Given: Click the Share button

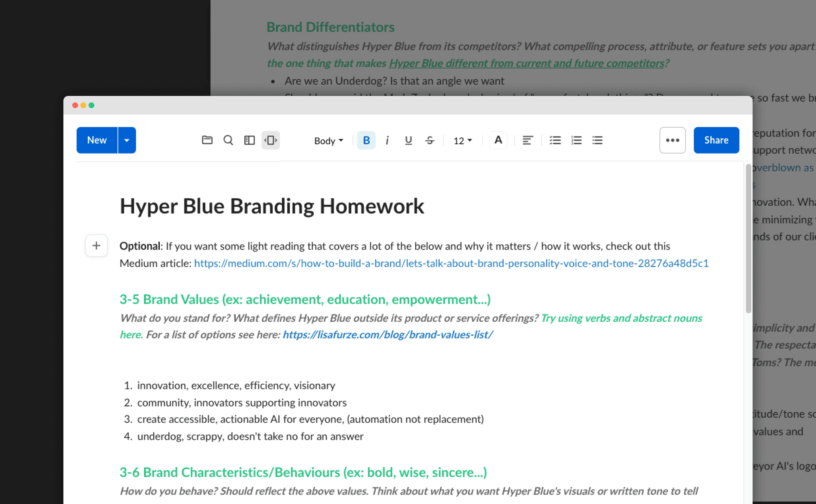Looking at the screenshot, I should click(x=716, y=140).
